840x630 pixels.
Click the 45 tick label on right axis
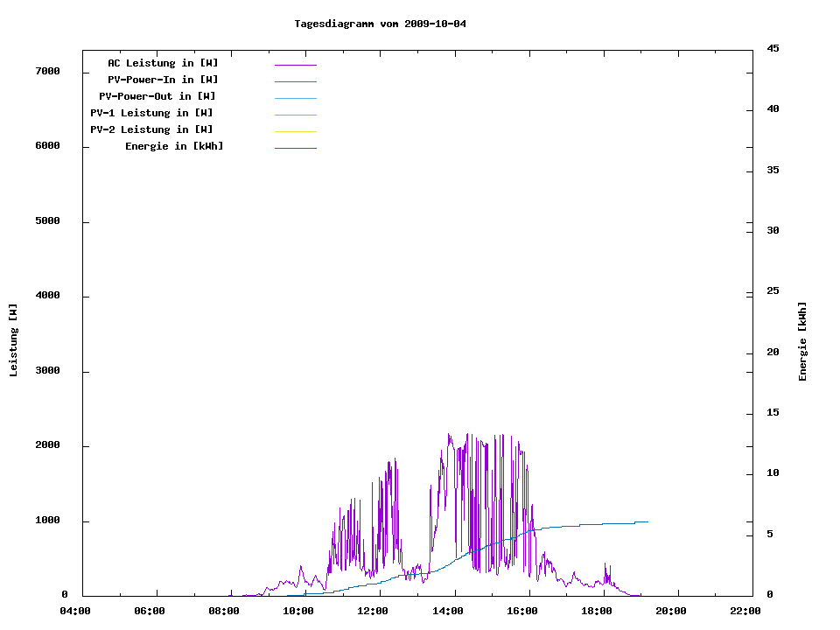[773, 48]
